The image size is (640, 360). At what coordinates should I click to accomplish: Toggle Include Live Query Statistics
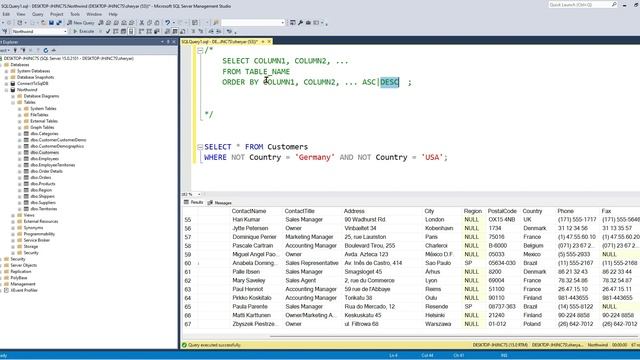point(149,31)
